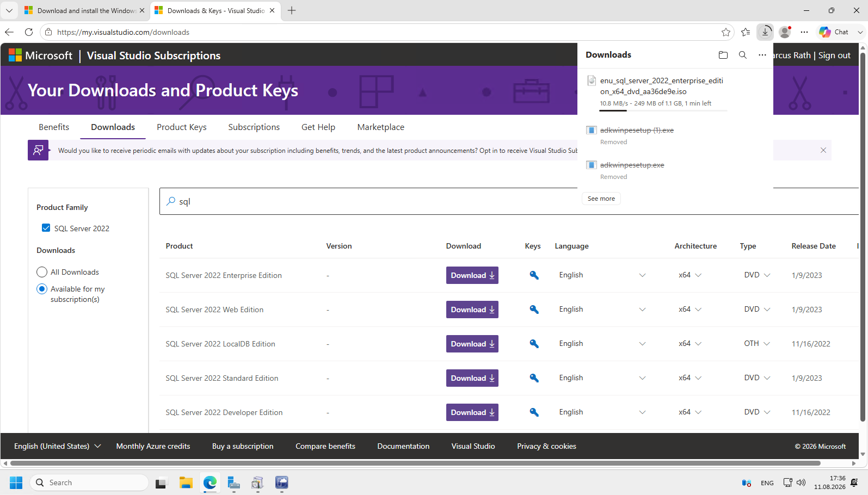868x495 pixels.
Task: Download SQL Server 2022 Standard Edition
Action: click(472, 378)
